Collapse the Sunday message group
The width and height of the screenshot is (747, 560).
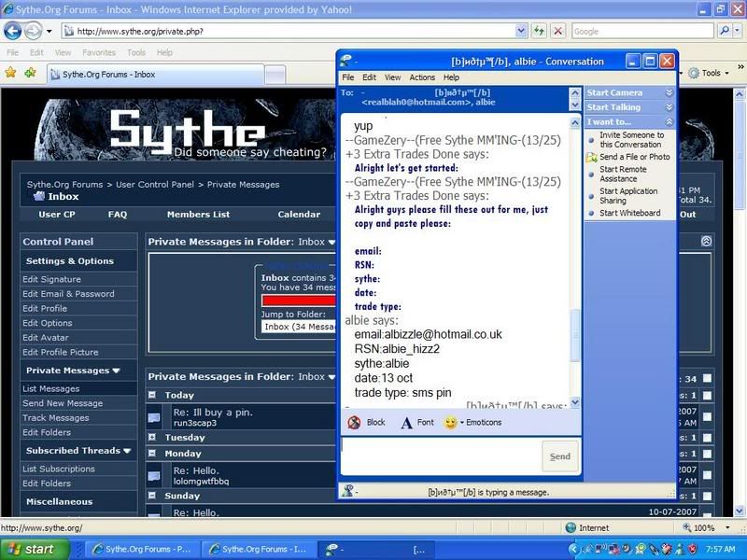tap(152, 496)
